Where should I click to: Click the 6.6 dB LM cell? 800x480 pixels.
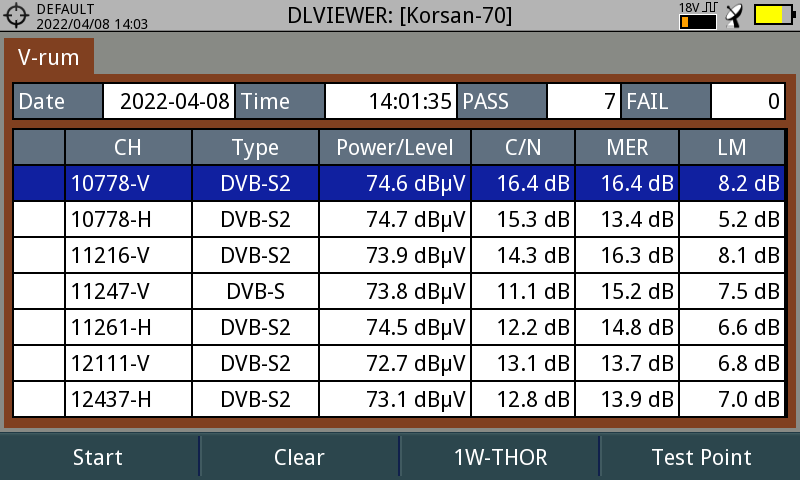(732, 327)
